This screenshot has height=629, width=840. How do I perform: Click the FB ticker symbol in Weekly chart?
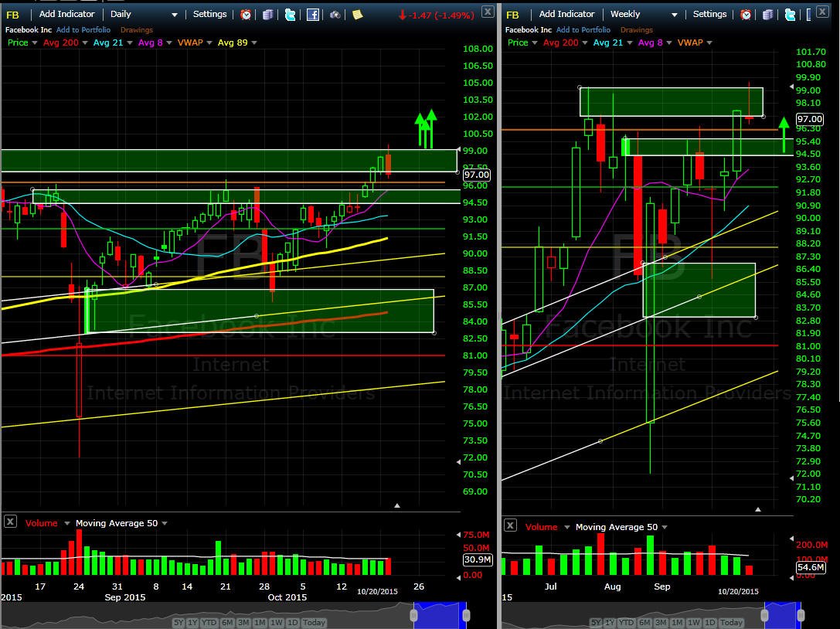pos(512,15)
